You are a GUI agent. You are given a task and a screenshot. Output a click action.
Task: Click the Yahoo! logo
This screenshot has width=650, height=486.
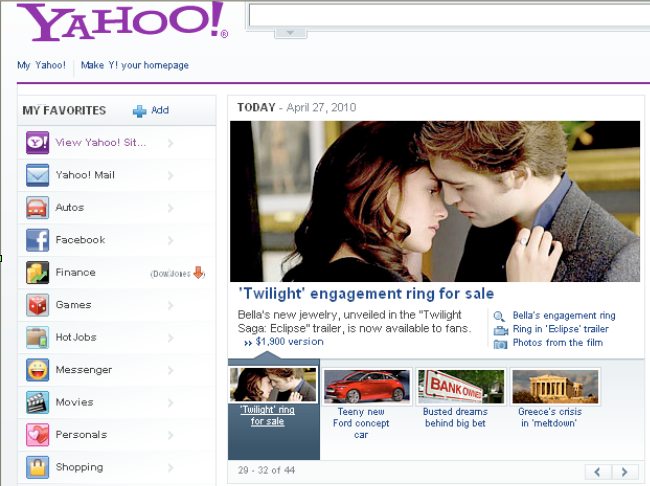click(x=122, y=22)
